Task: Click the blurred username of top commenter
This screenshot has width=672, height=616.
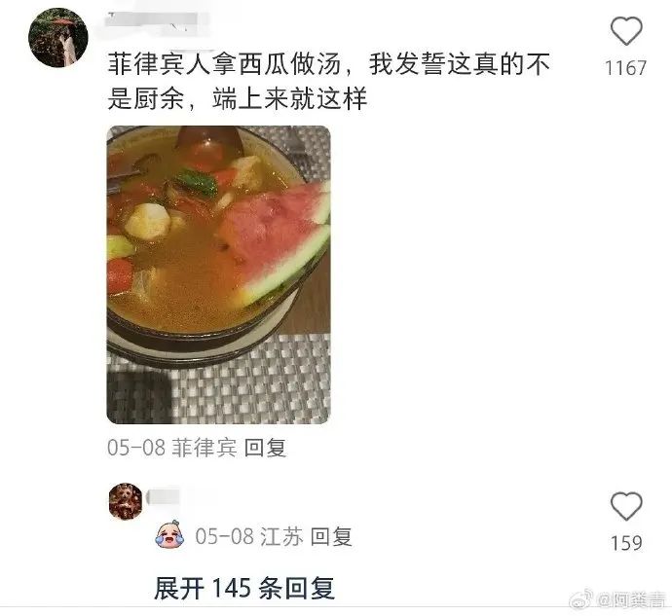Action: 154,20
